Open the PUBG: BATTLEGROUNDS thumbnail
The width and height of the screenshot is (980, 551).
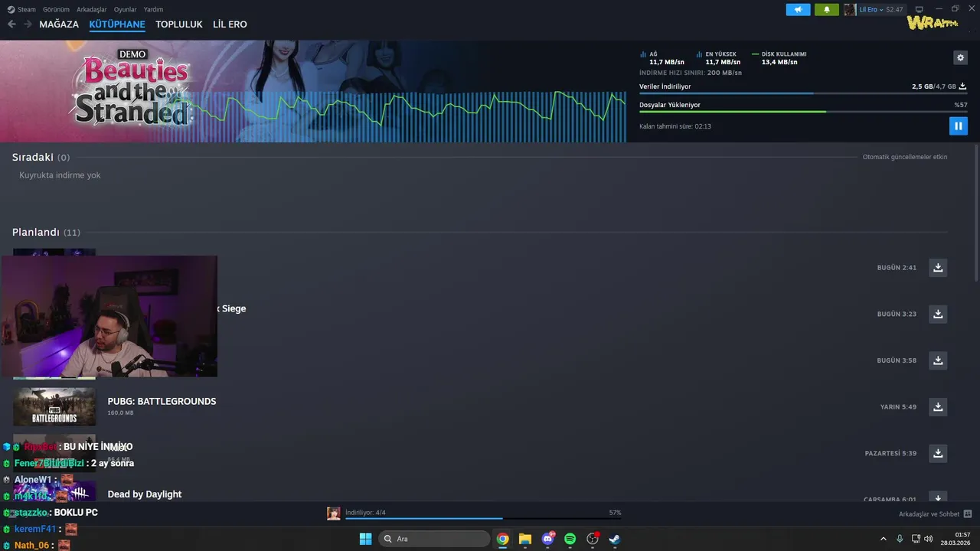54,406
